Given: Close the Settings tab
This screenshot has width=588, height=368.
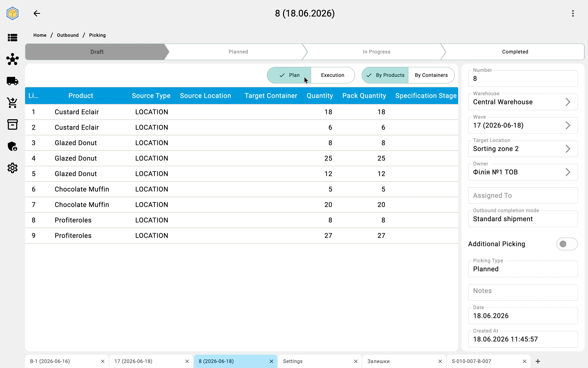Looking at the screenshot, I should coord(356,361).
